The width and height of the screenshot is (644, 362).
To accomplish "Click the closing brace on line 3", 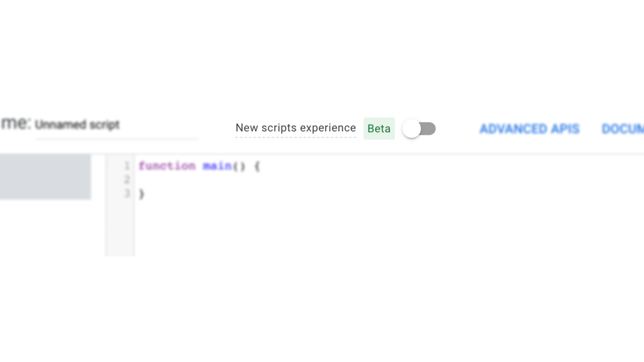I will 142,194.
